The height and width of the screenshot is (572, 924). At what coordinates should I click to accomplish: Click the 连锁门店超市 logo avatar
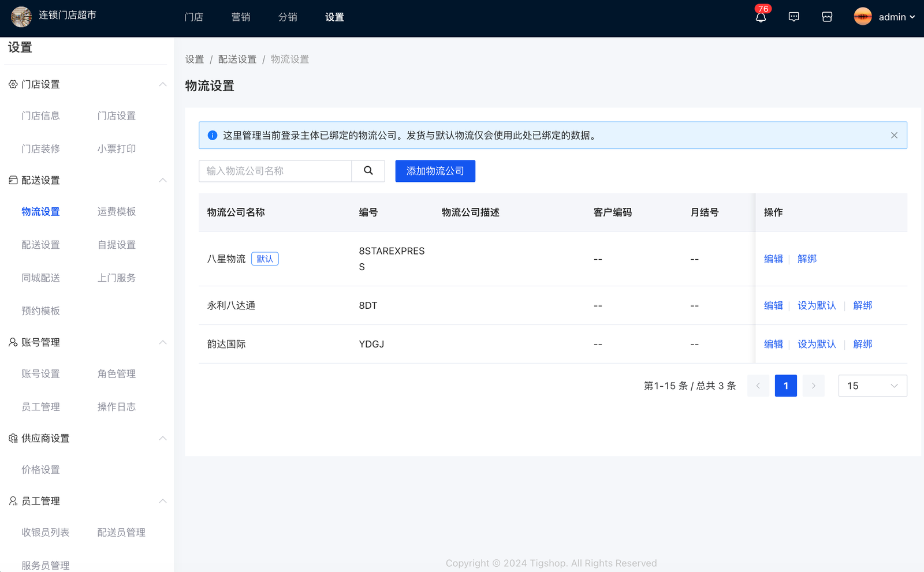tap(21, 17)
